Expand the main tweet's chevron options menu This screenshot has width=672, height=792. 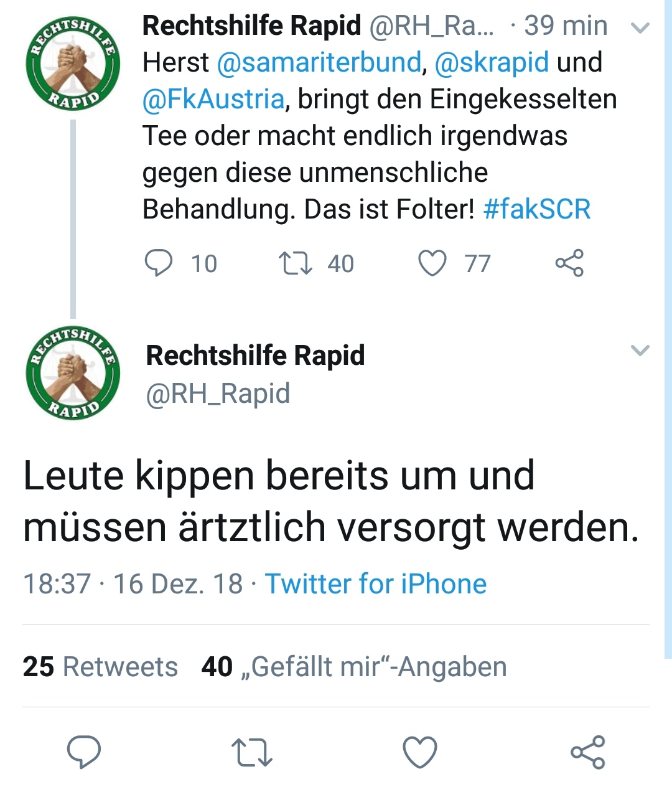click(640, 350)
